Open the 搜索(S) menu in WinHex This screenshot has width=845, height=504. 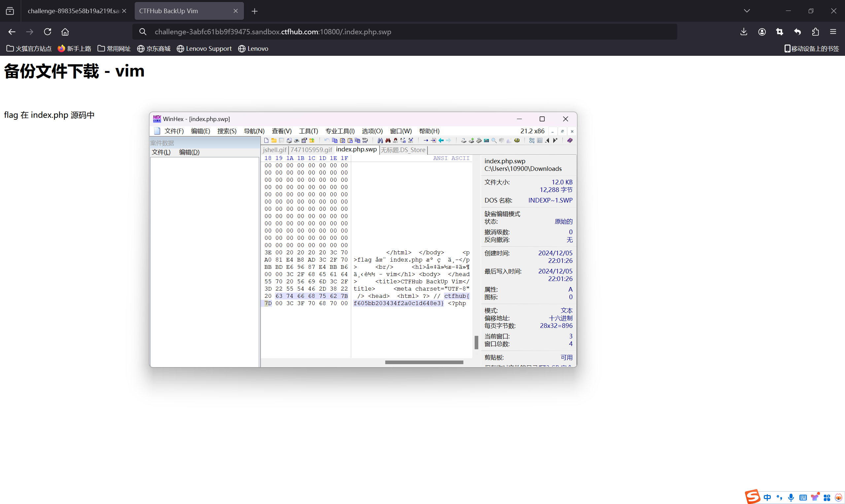tap(227, 131)
